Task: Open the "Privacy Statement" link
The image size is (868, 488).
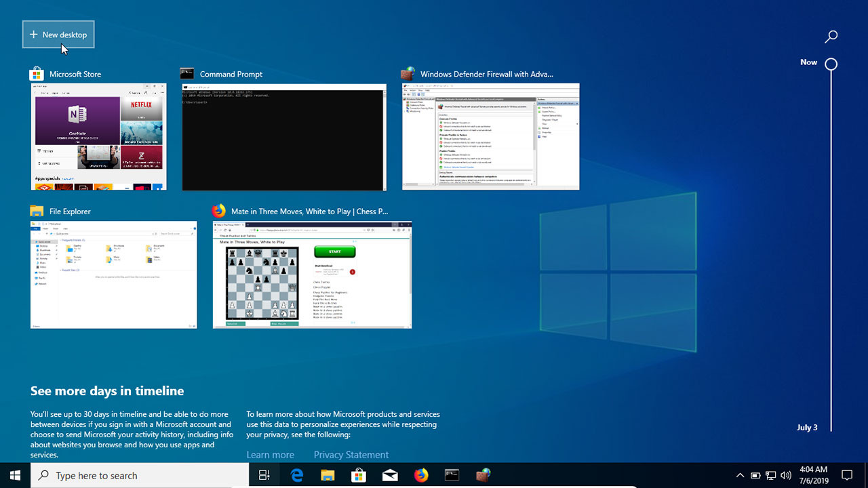Action: [351, 454]
